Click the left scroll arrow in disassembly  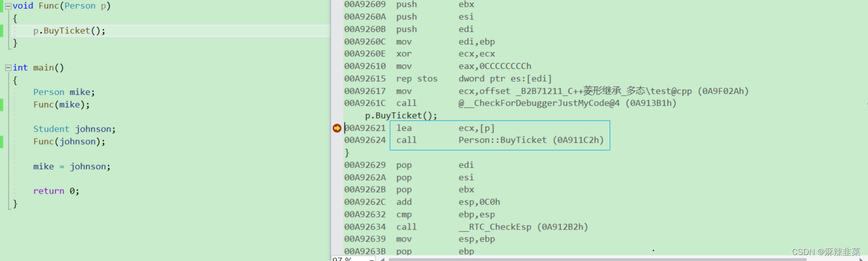pyautogui.click(x=382, y=259)
